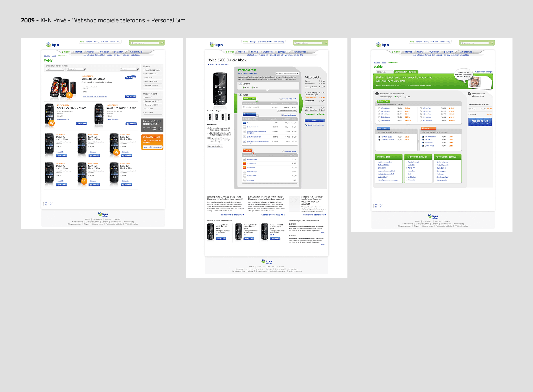The image size is (533, 392).
Task: Click the green search go button on the Nokia 6700 page
Action: [x=326, y=43]
